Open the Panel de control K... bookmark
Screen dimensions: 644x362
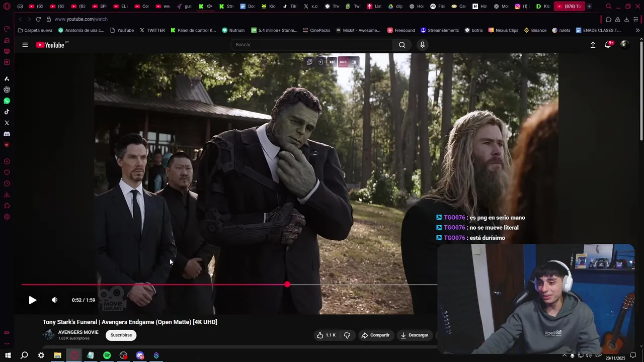(193, 30)
